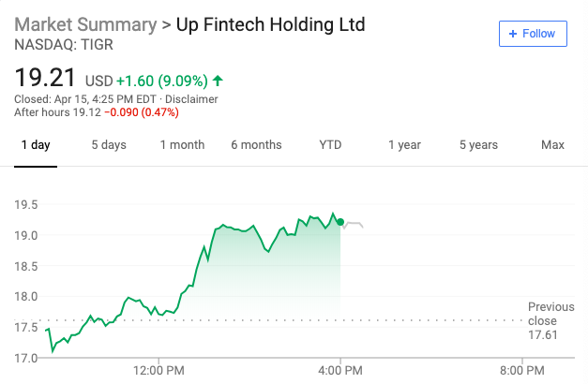588x384 pixels.
Task: Switch to the 5 days tab
Action: [x=109, y=145]
